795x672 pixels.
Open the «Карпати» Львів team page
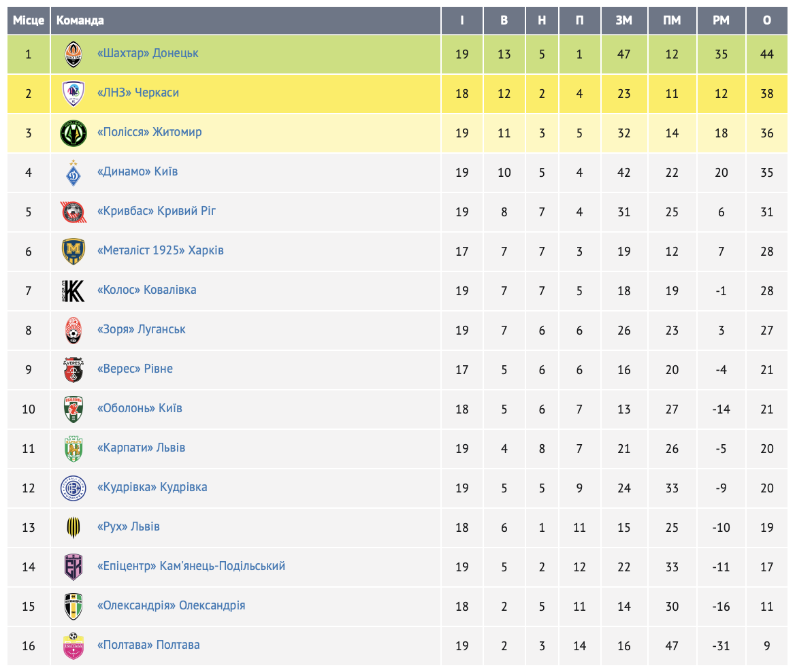[x=141, y=448]
